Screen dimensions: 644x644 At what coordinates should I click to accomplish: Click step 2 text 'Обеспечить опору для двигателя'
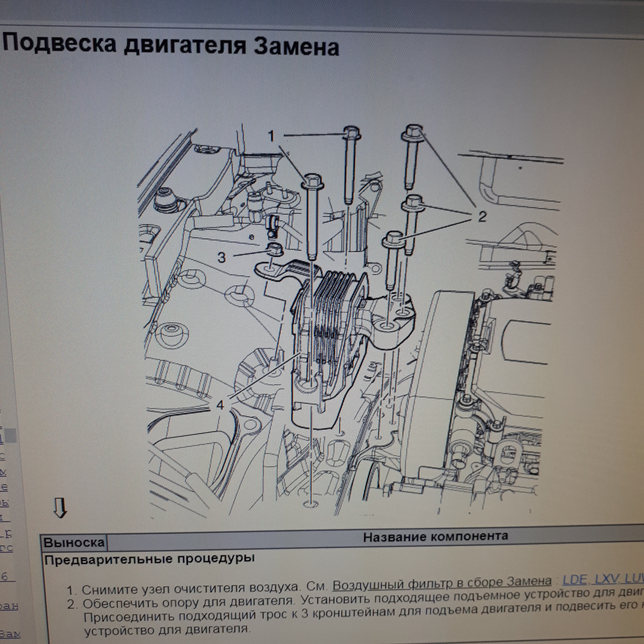188,604
